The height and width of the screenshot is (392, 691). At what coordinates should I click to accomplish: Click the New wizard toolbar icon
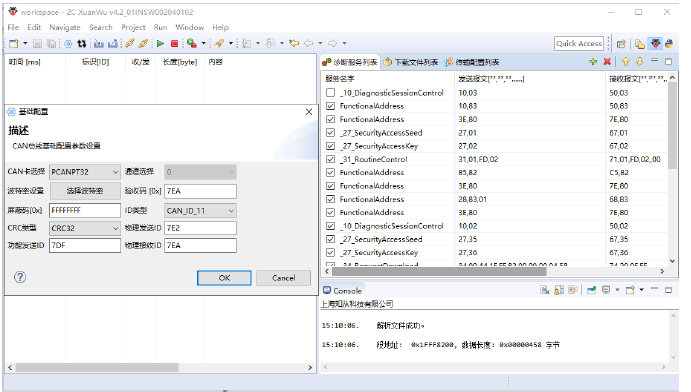14,43
